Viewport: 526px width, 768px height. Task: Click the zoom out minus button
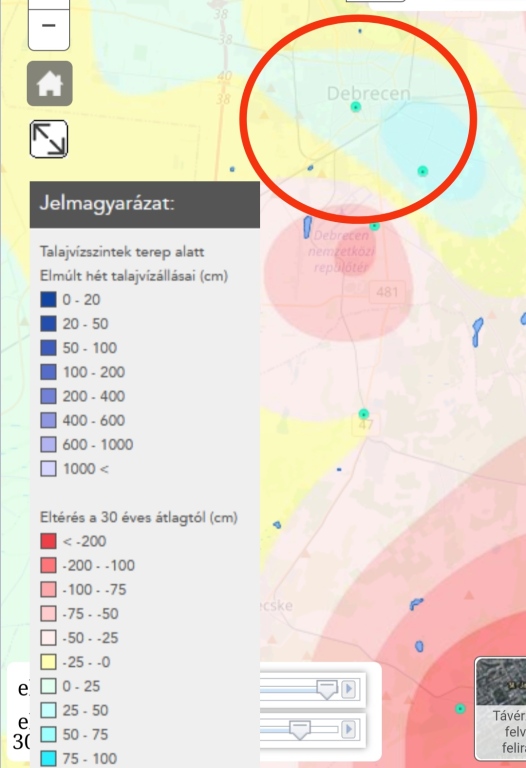pos(48,27)
